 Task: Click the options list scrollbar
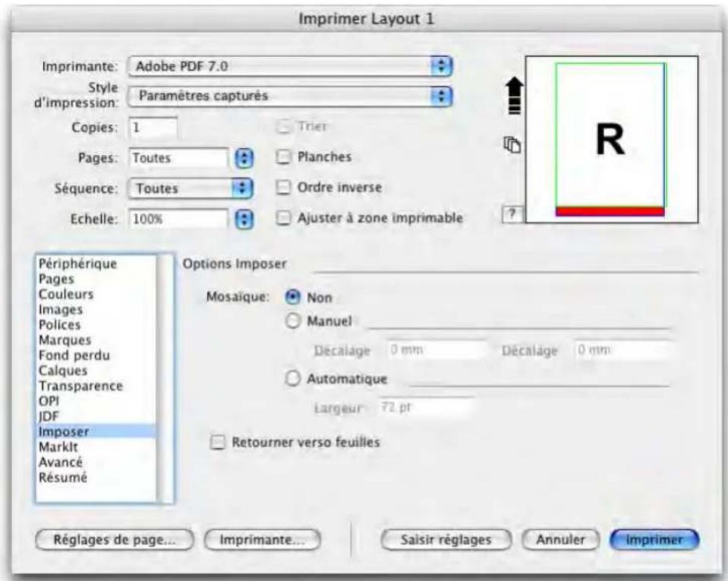[165, 378]
